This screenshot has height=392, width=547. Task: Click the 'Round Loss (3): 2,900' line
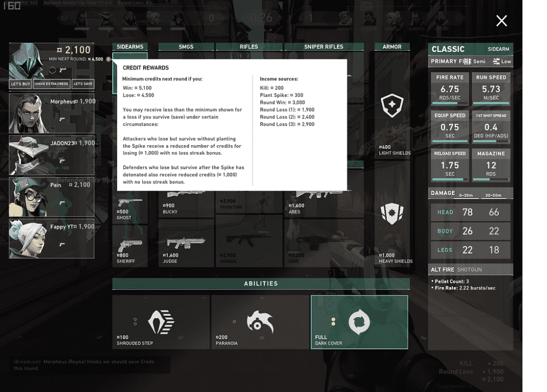[x=287, y=124]
